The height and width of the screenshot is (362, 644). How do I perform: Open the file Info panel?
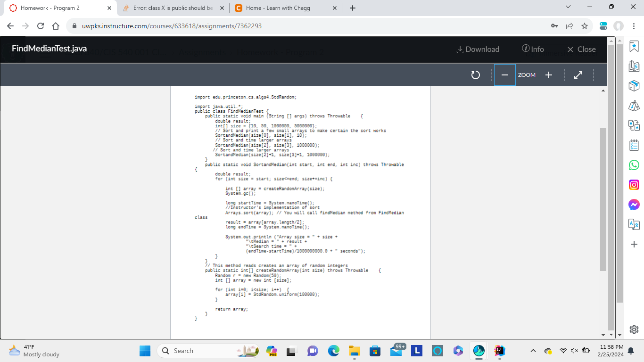[x=533, y=49]
